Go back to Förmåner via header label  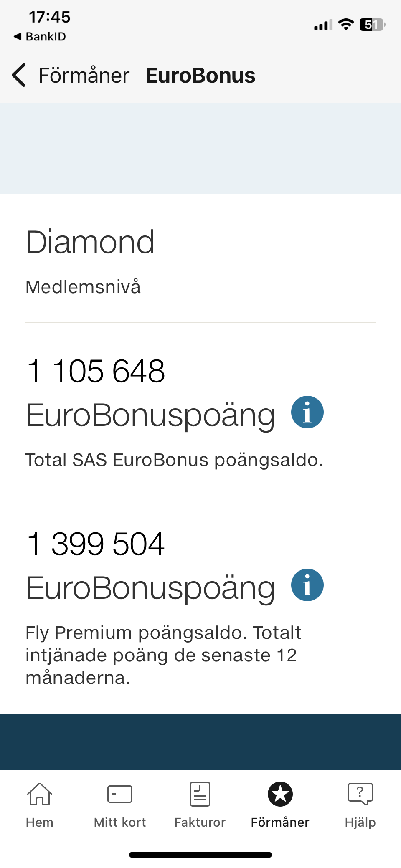(84, 76)
